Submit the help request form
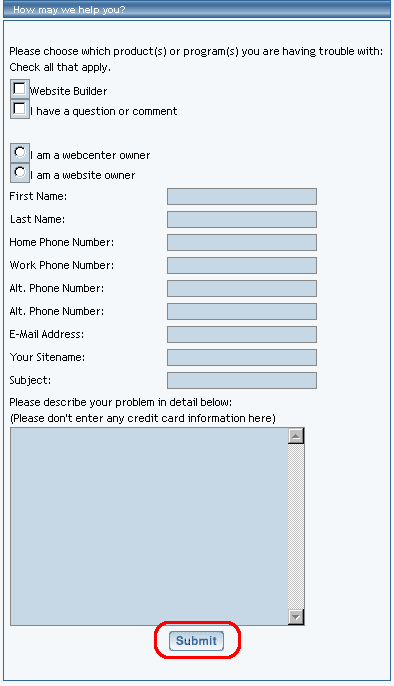Viewport: 394px width, 686px height. (x=196, y=641)
